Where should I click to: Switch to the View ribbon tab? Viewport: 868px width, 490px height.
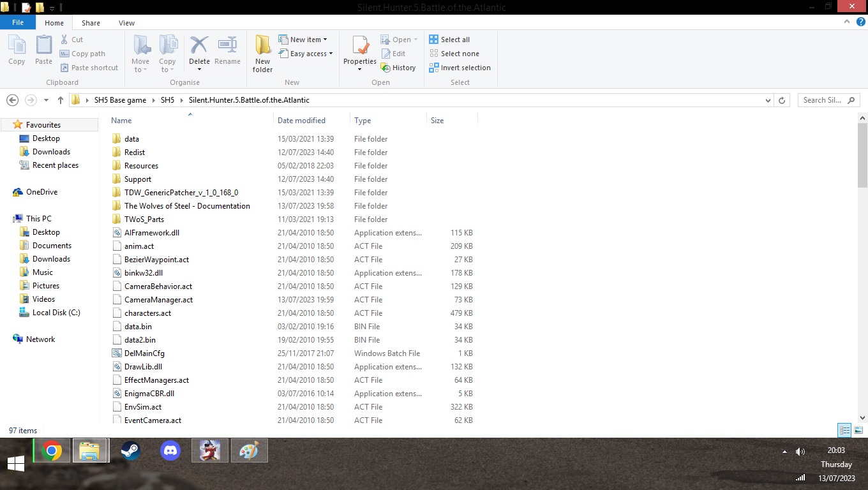point(126,23)
